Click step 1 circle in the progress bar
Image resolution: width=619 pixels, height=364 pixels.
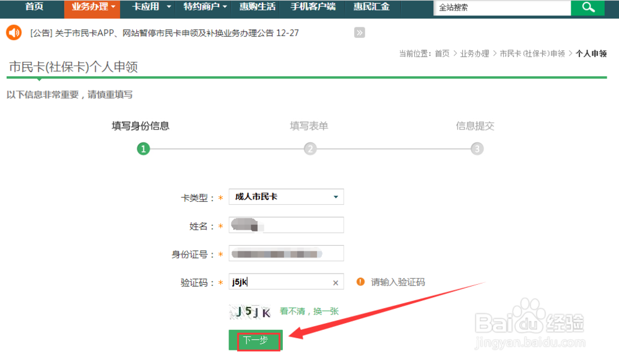tap(144, 149)
